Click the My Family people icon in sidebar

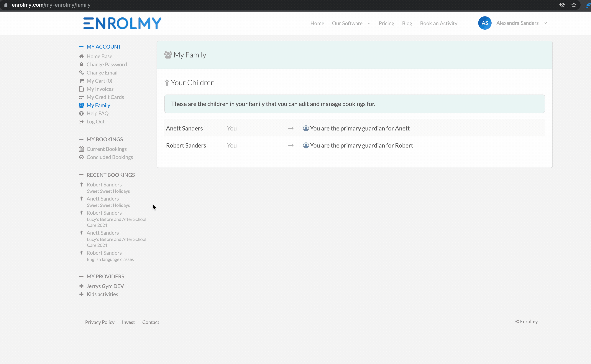(81, 105)
